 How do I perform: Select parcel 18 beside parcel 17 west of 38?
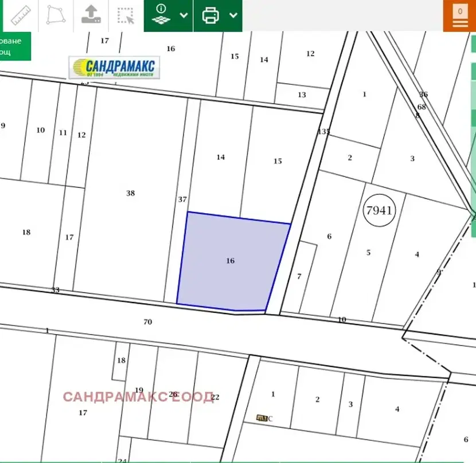[26, 233]
